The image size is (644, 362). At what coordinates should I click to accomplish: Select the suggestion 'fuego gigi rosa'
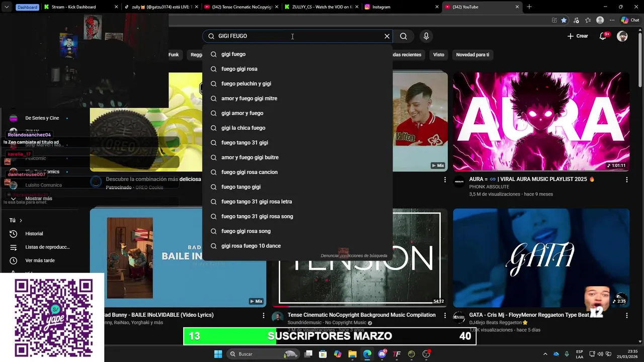(x=297, y=69)
